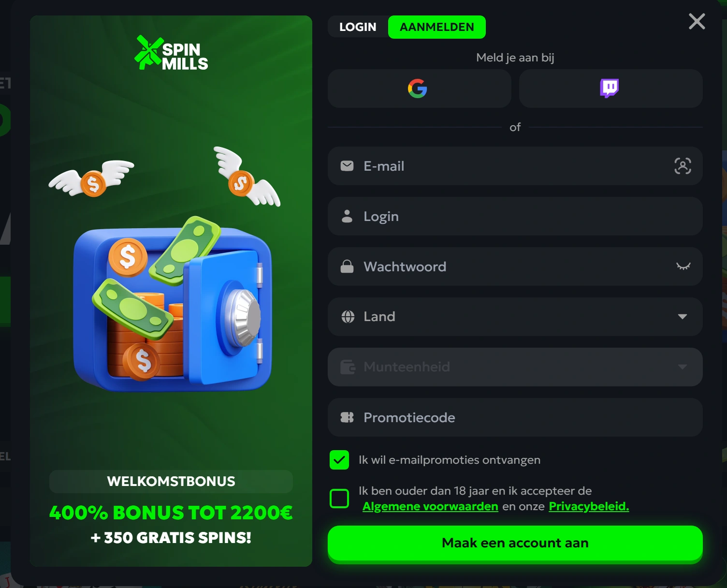Close the registration dialog with X

(x=697, y=21)
